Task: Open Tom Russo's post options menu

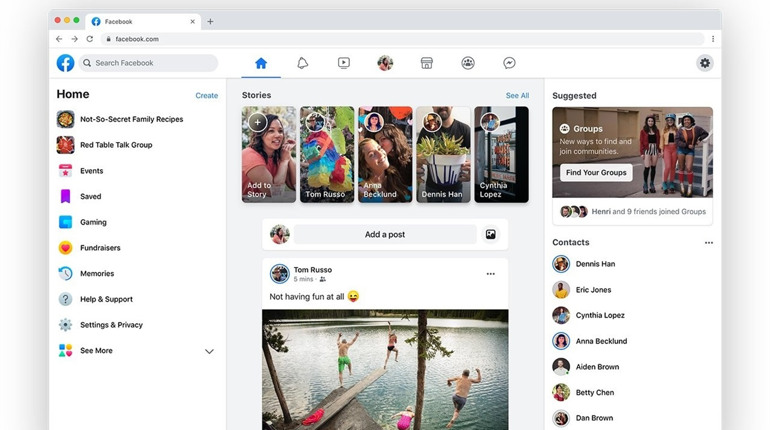Action: [x=490, y=274]
